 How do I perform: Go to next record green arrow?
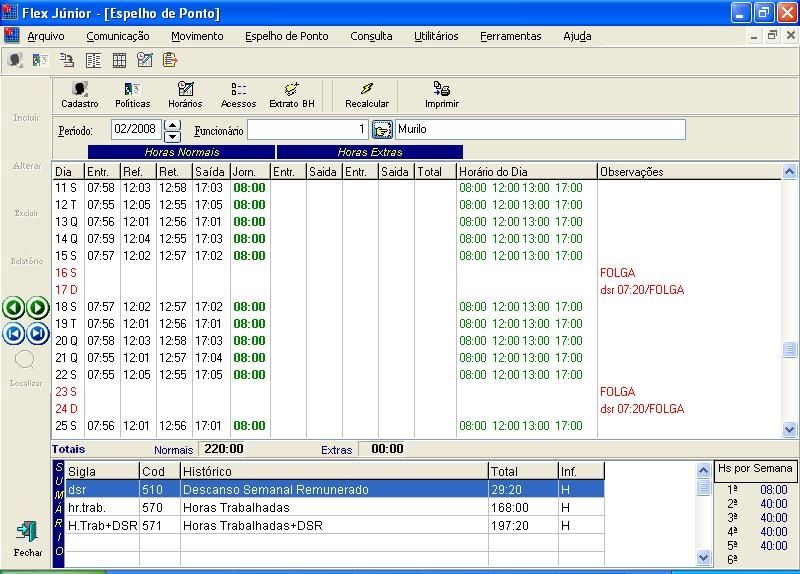38,308
